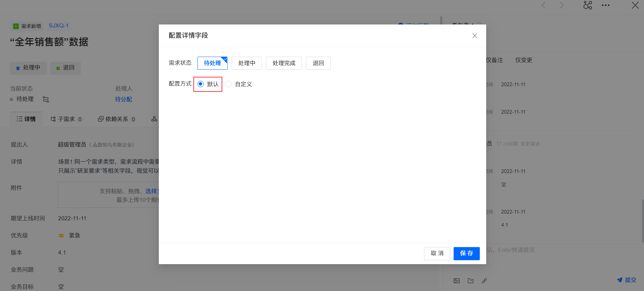Open the workflow icon next to 待处理
Viewport: 644px width, 291px height.
click(x=46, y=99)
